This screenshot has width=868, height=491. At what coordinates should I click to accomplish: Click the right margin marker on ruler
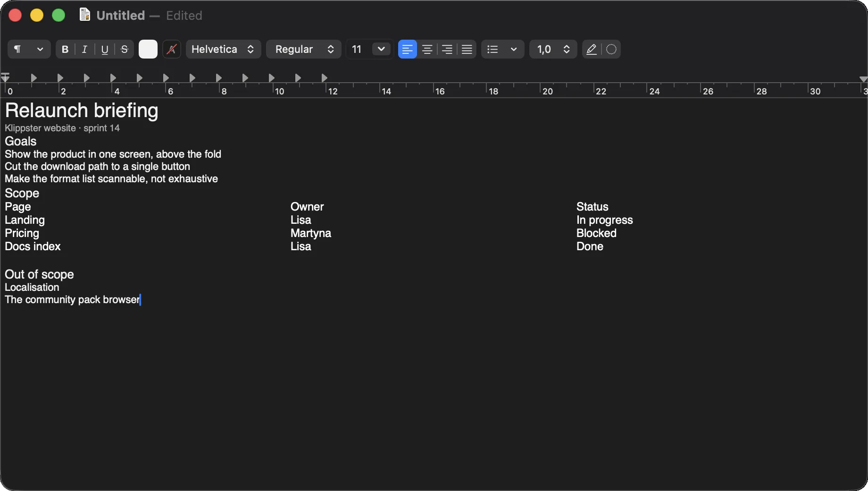click(863, 79)
